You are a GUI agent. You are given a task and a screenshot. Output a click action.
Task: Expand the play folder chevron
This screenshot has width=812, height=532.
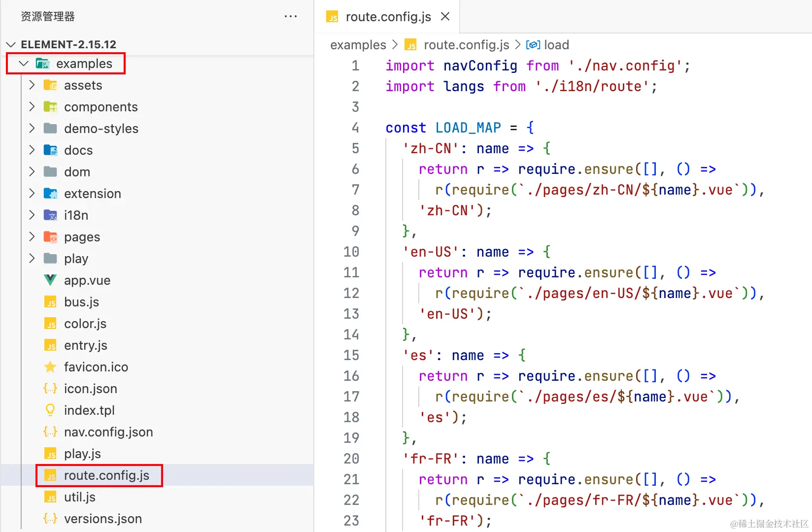coord(32,259)
